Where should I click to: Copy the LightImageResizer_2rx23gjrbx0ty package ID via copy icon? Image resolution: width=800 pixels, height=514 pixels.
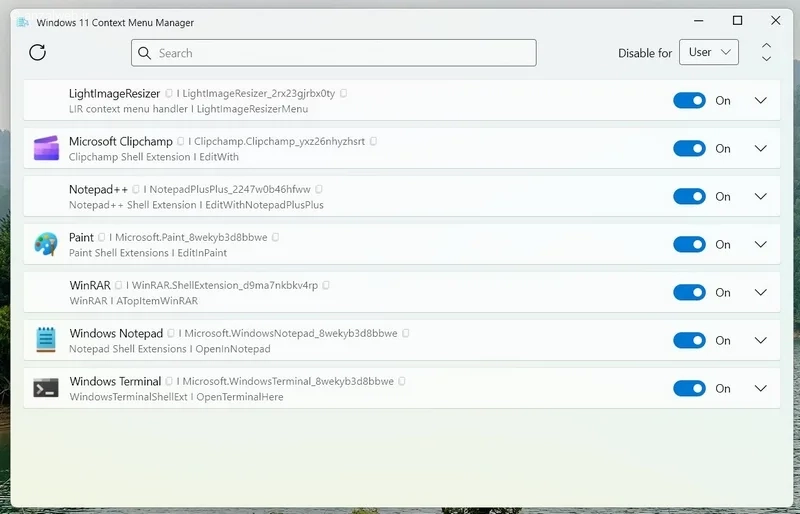[x=343, y=93]
